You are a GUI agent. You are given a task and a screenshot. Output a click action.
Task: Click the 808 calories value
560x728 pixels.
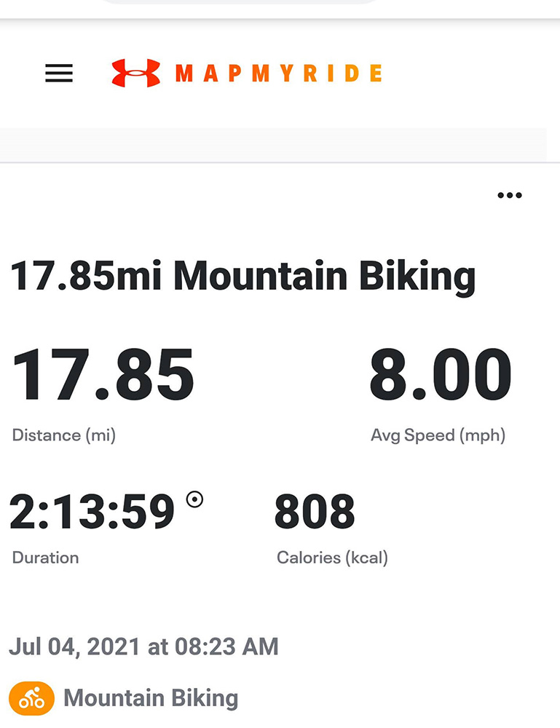315,513
